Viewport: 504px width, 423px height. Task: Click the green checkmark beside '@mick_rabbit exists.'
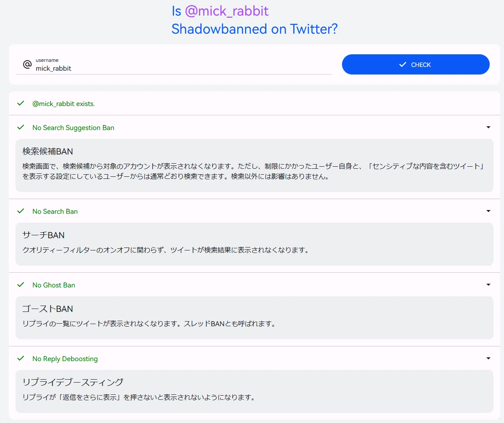click(x=21, y=103)
